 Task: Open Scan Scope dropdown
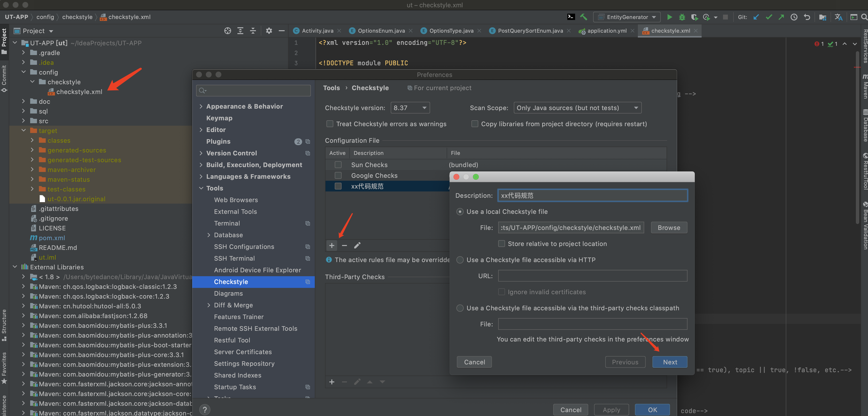click(x=577, y=108)
